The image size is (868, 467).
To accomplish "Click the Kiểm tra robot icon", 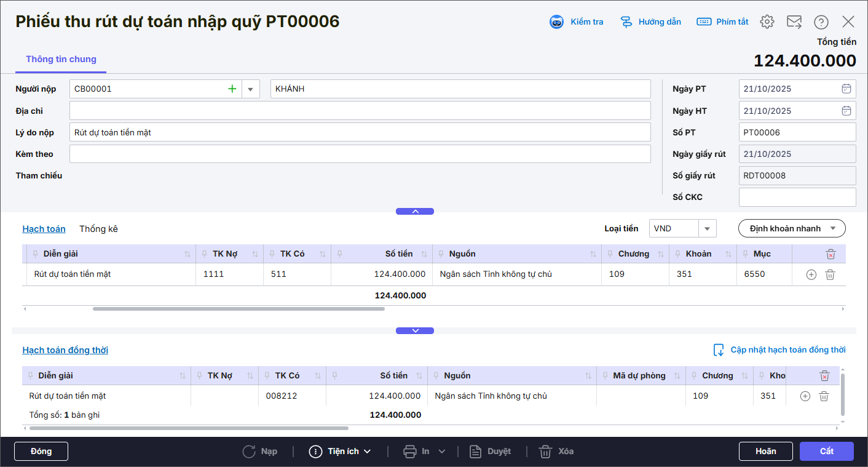I will tap(556, 22).
